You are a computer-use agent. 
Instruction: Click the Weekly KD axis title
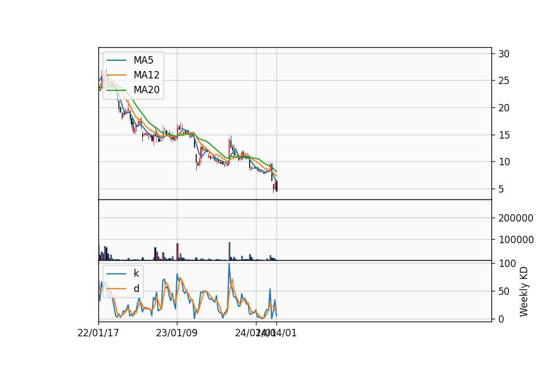(x=523, y=291)
